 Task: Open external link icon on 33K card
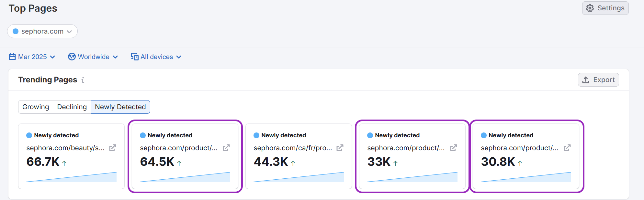(453, 148)
